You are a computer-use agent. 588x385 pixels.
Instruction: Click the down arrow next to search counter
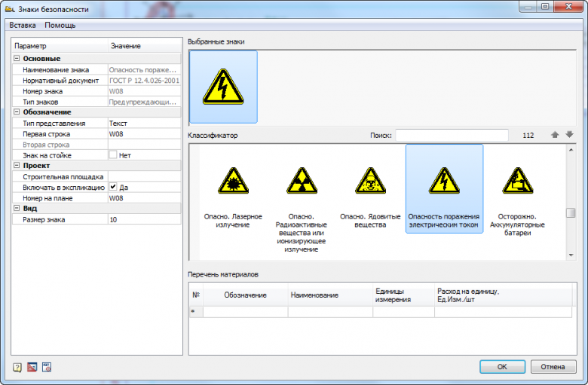pyautogui.click(x=569, y=135)
